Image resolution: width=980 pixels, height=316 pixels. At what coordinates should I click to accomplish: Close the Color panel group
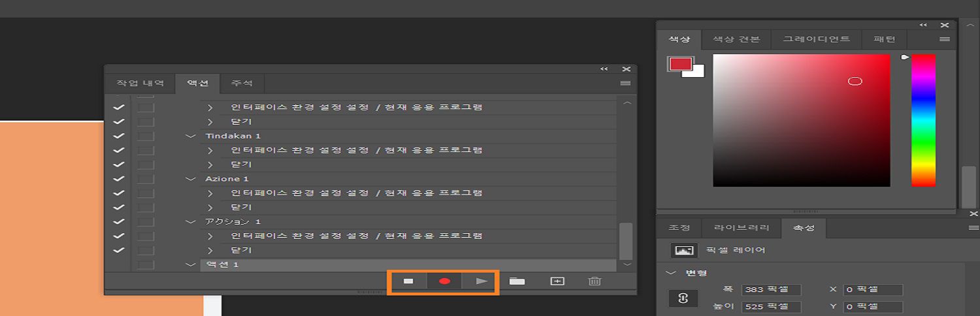click(945, 25)
